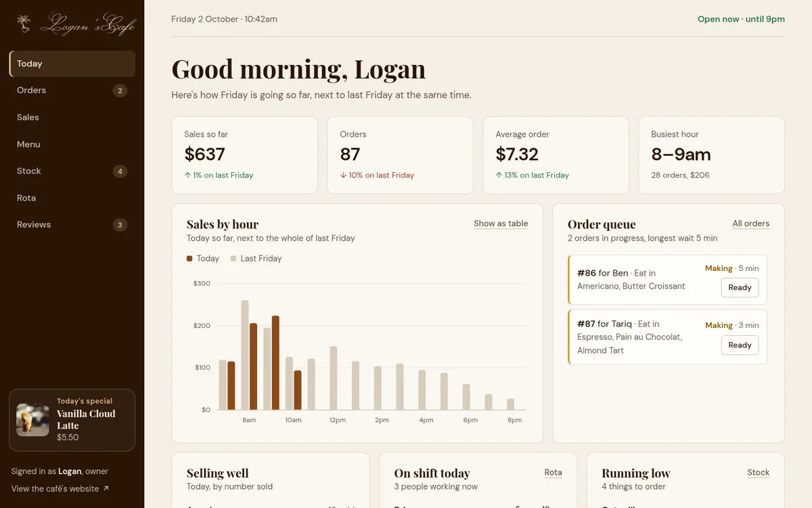Image resolution: width=812 pixels, height=508 pixels.
Task: Click the Selling well heading
Action: pyautogui.click(x=218, y=473)
